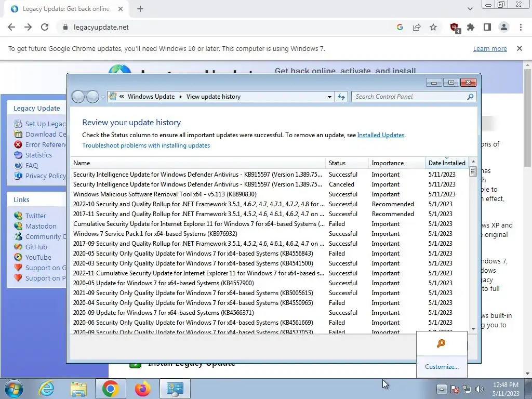
Task: Open Internet Explorer from taskbar
Action: [46, 389]
